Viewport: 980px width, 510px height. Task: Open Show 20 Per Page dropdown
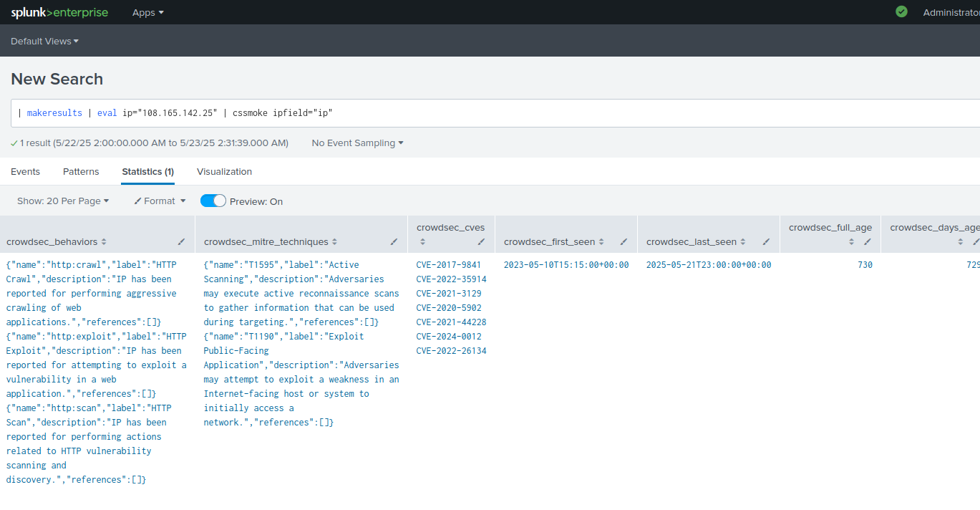(x=63, y=201)
